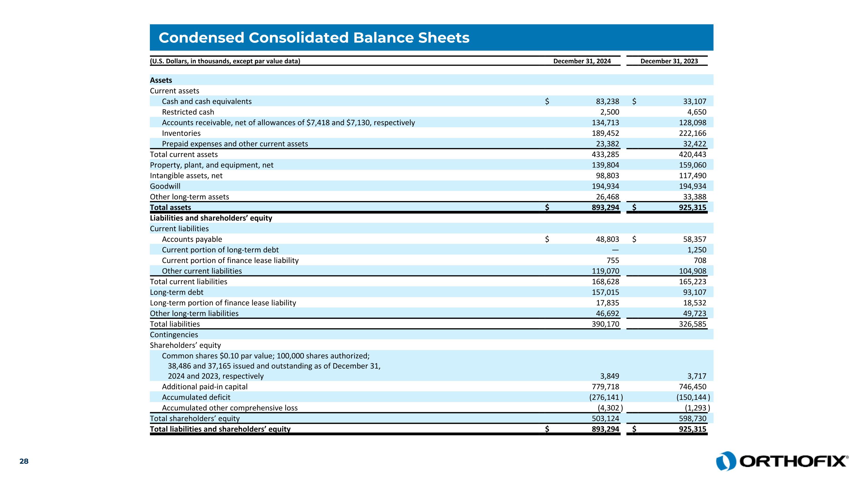868x488 pixels.
Task: Select the Additional paid-in capital label
Action: point(205,387)
